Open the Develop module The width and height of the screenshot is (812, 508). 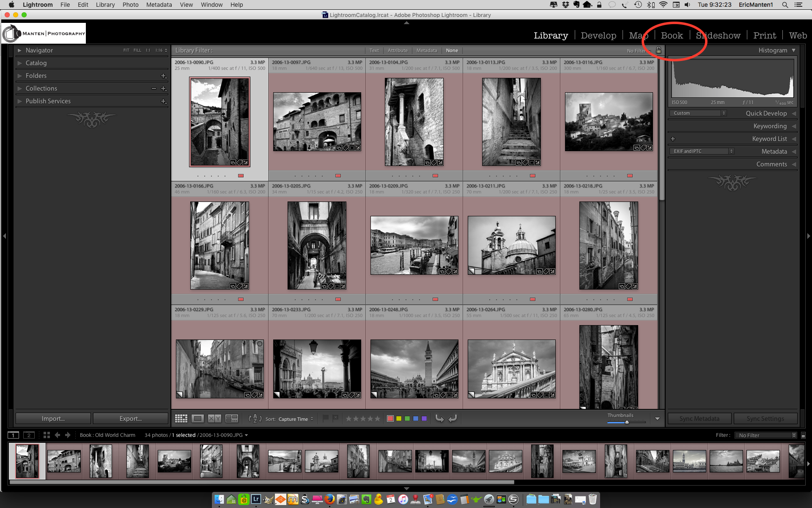click(x=598, y=36)
